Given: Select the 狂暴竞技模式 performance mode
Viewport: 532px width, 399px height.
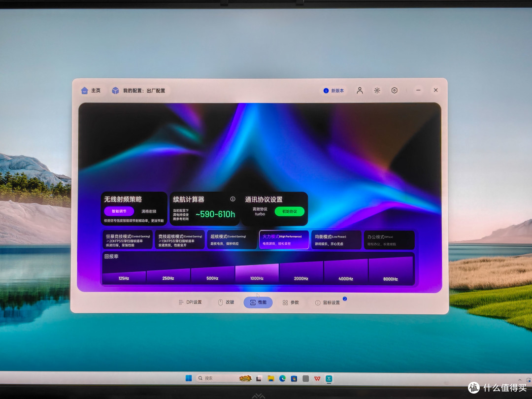Looking at the screenshot, I should coord(128,240).
